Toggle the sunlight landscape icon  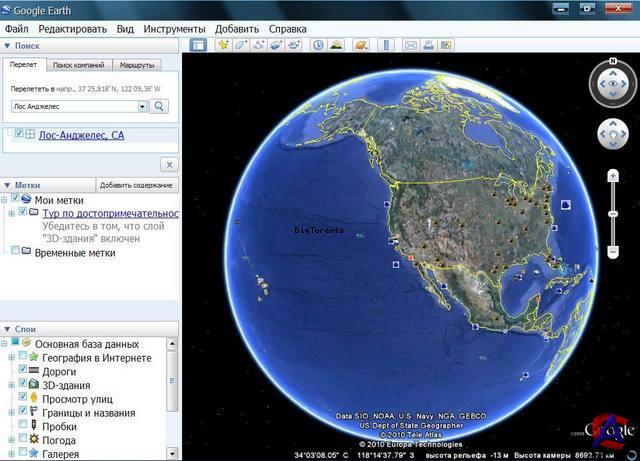click(336, 45)
